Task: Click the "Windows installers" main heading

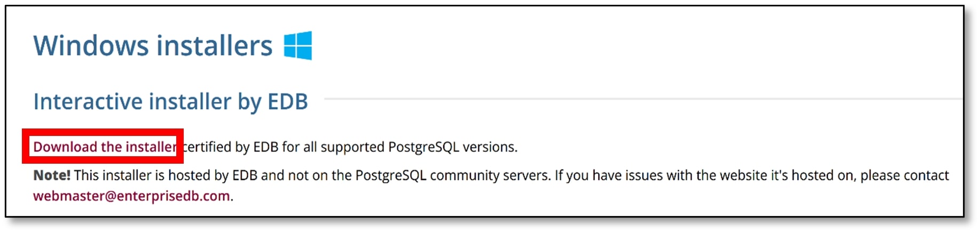Action: 153,45
